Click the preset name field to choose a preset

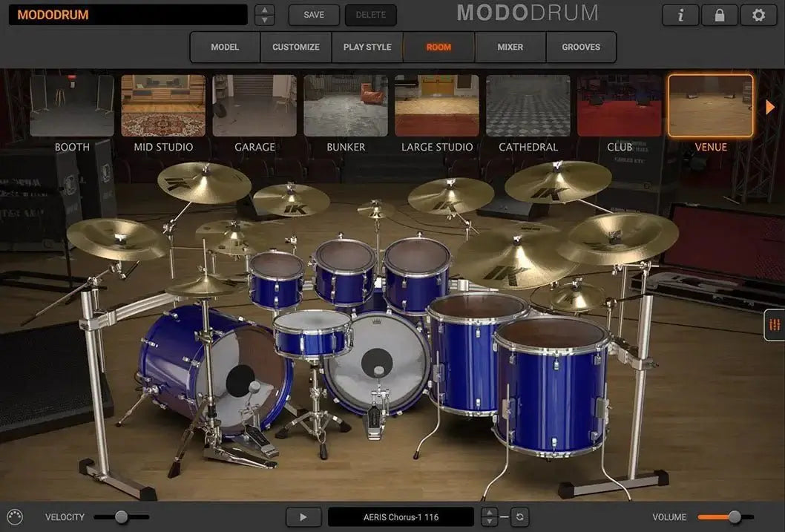pyautogui.click(x=126, y=14)
